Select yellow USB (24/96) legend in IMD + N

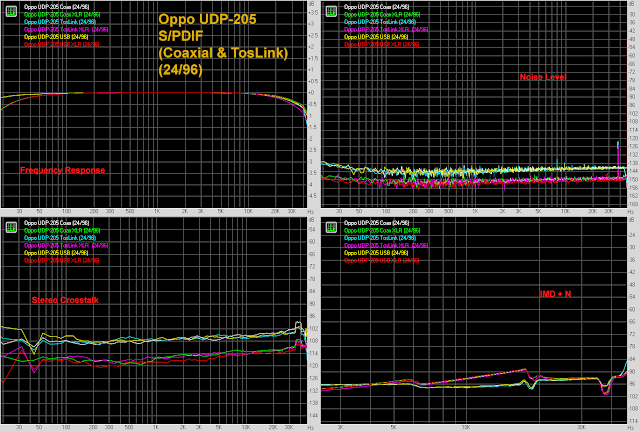point(376,253)
